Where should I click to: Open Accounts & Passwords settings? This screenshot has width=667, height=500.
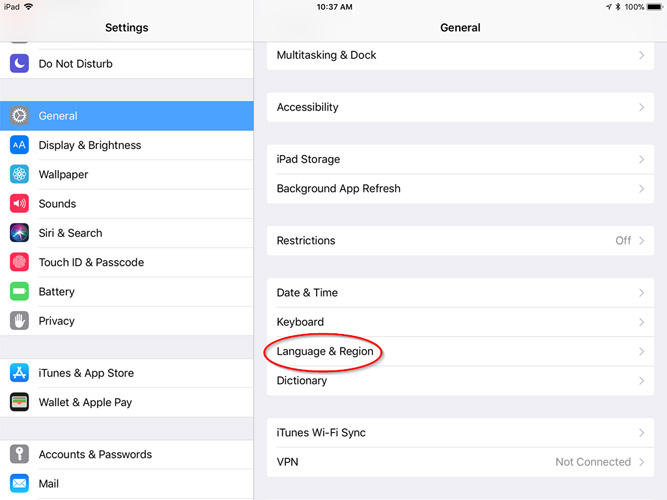(x=127, y=454)
